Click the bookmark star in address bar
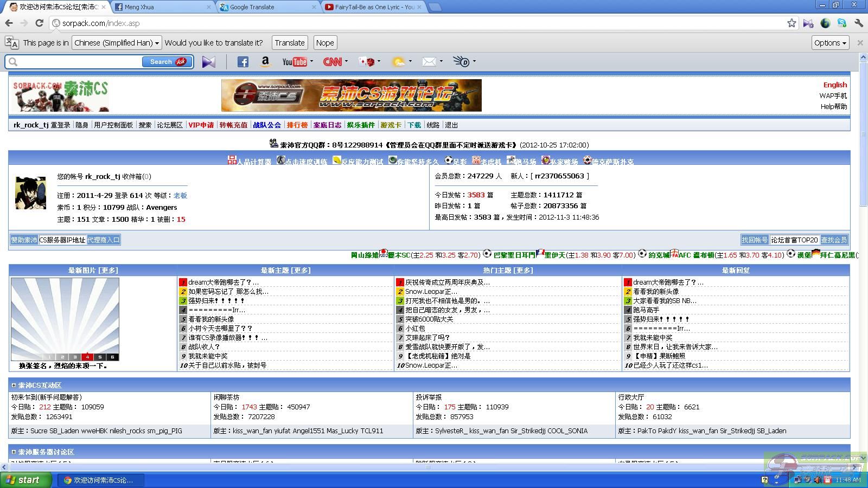868x488 pixels. click(x=792, y=23)
